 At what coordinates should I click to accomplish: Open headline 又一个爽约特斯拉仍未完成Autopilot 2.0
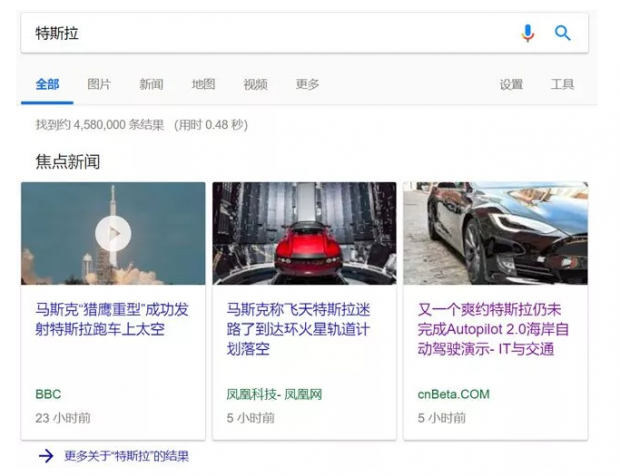493,329
